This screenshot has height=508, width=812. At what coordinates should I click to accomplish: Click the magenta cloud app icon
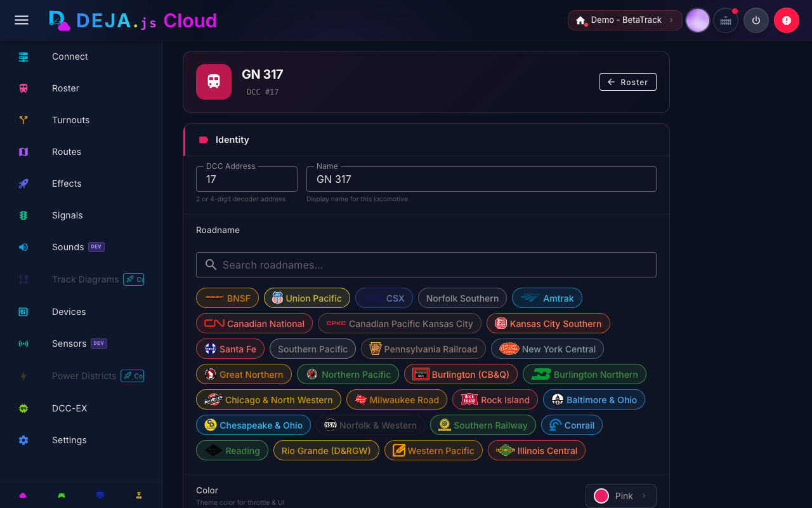pyautogui.click(x=23, y=495)
